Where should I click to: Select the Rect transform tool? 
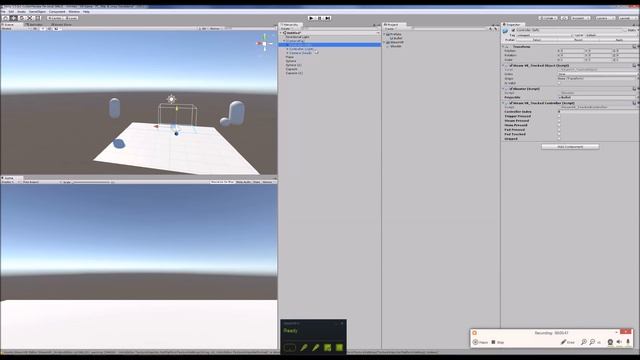tap(38, 18)
